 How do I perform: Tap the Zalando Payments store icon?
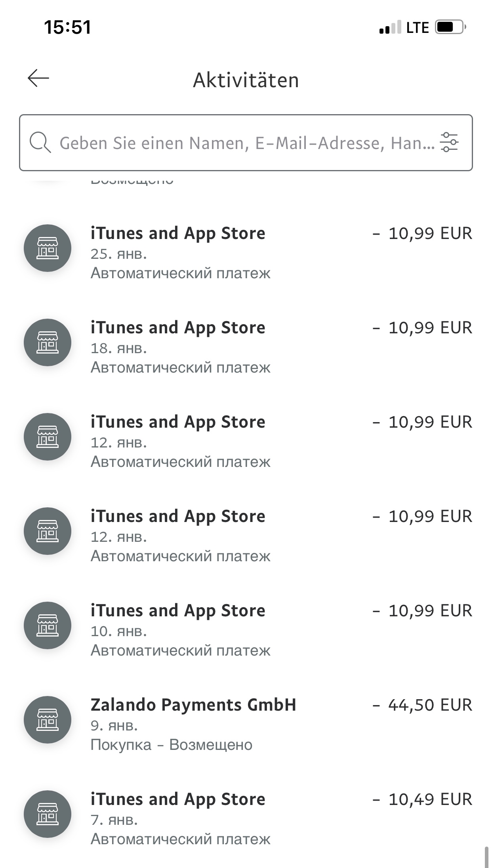tap(48, 720)
